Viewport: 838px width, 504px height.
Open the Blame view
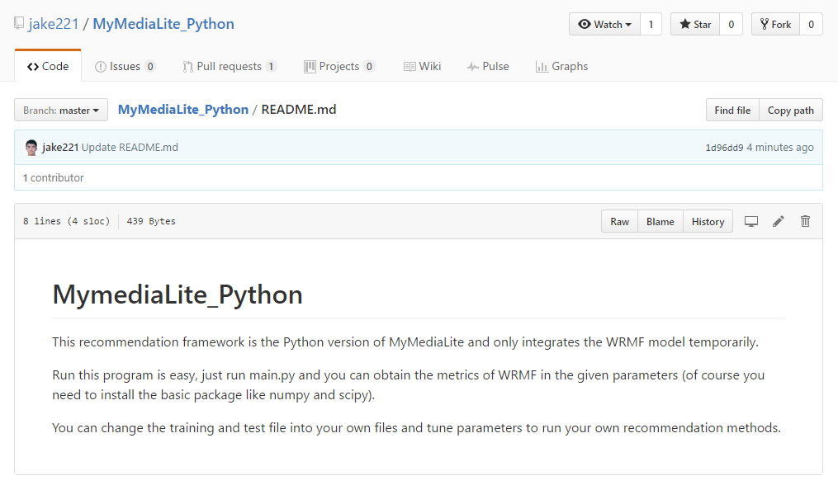tap(660, 222)
